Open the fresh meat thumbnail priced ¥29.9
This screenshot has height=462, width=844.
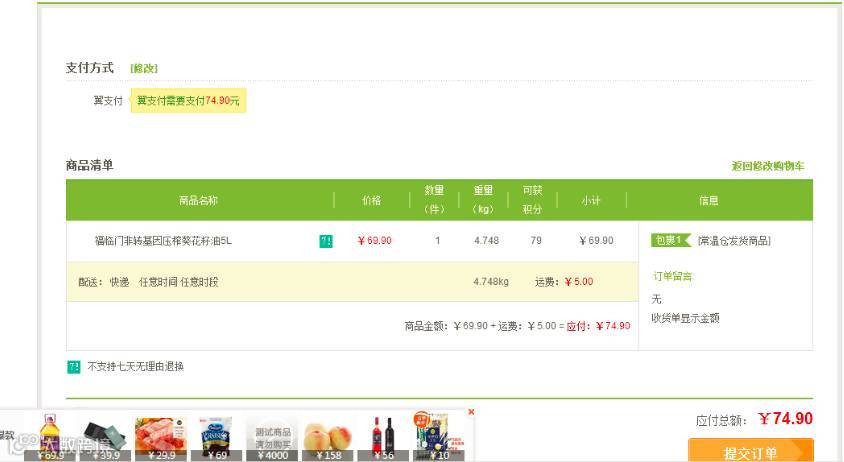[x=161, y=437]
